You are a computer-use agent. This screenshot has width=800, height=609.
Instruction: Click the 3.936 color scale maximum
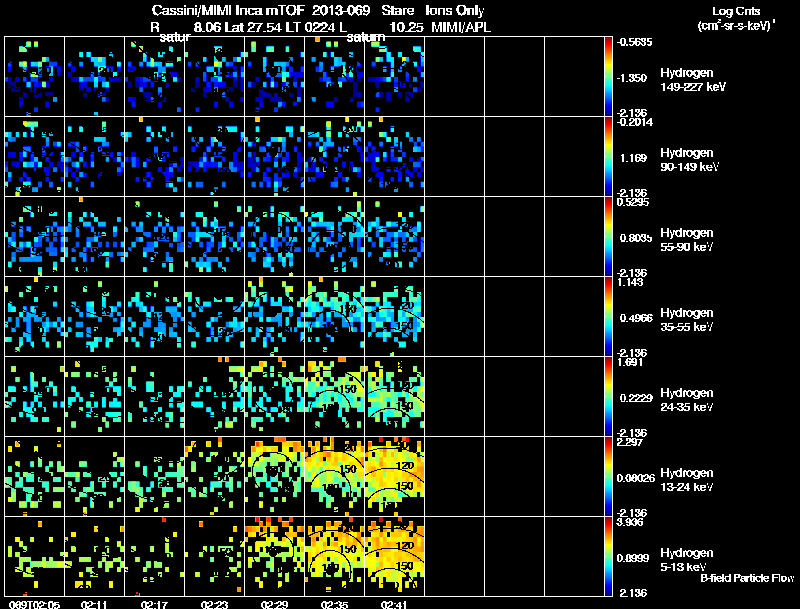click(630, 522)
